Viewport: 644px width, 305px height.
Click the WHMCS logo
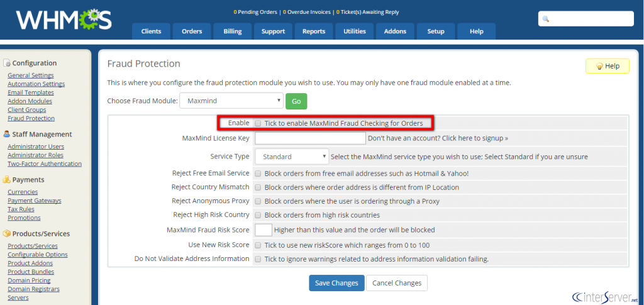[64, 20]
